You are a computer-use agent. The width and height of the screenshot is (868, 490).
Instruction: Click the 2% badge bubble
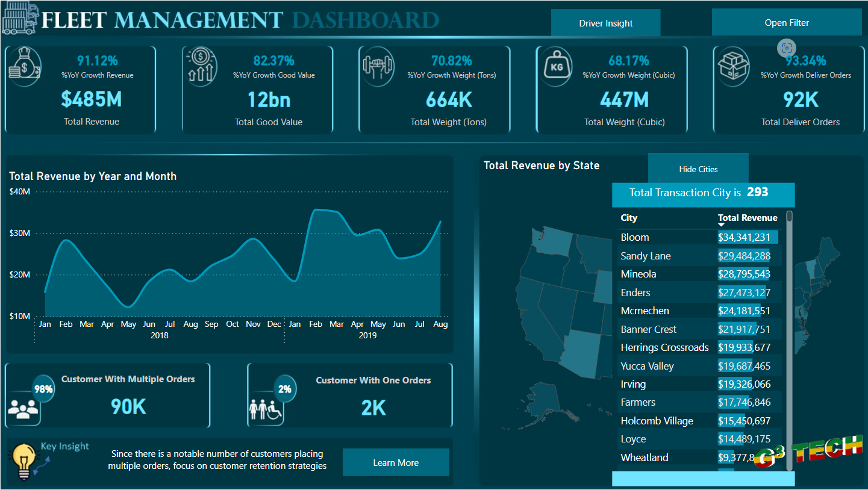tap(284, 389)
